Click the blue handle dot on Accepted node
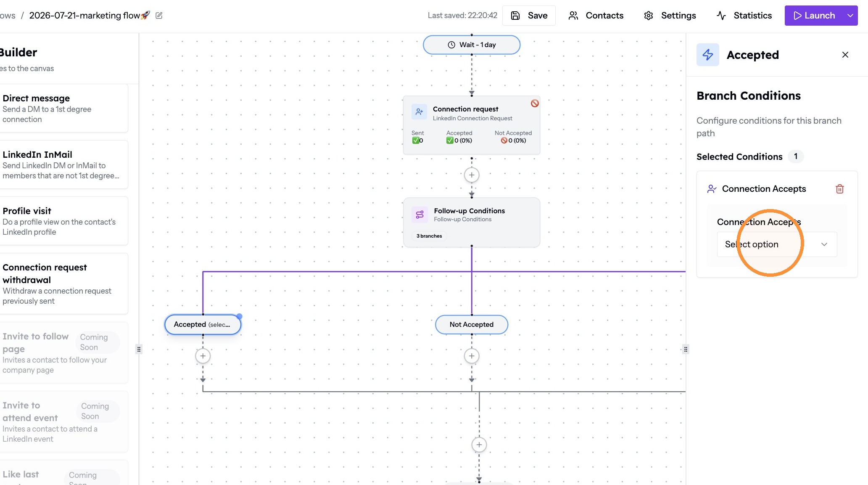Screen dimensions: 868x485 tap(239, 316)
